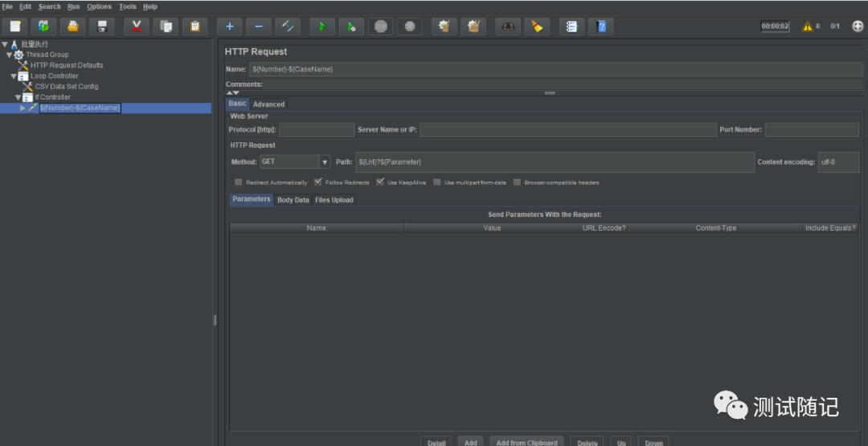The height and width of the screenshot is (446, 868).
Task: Open Search with the binoculars icon
Action: 508,26
